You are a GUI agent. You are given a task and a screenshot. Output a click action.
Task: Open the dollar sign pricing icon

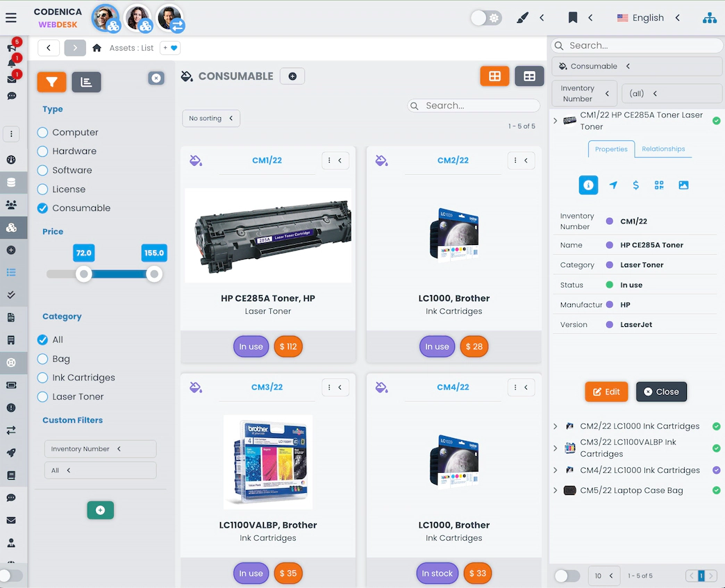(636, 185)
